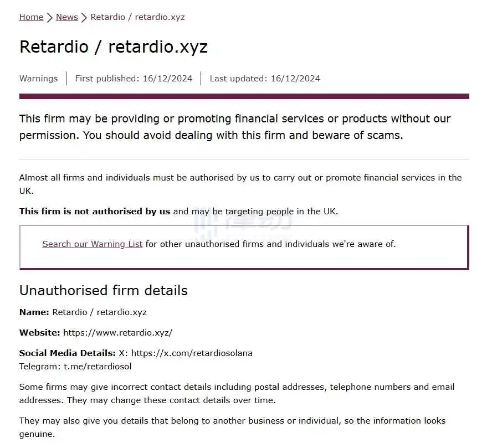Click the Unauthorised firm details heading
Viewport: 487px width, 448px height.
tap(104, 291)
